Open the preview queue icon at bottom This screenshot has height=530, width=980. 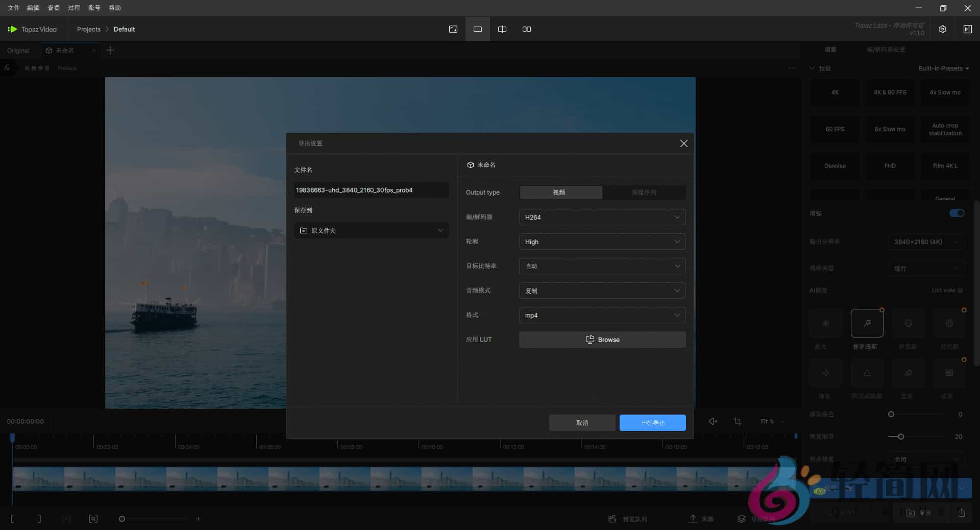[612, 518]
